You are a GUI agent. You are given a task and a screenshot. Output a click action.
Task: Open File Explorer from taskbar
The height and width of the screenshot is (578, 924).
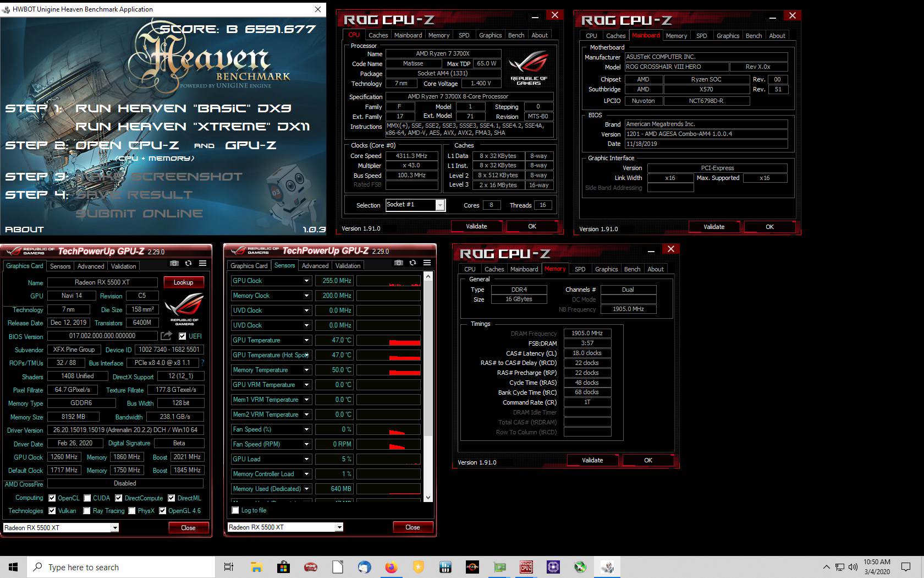[x=256, y=567]
